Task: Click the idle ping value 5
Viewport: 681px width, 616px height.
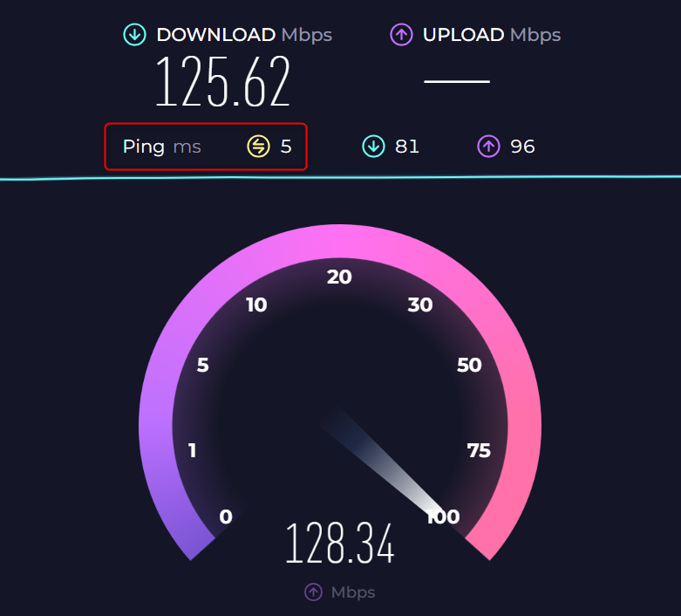Action: click(x=286, y=147)
